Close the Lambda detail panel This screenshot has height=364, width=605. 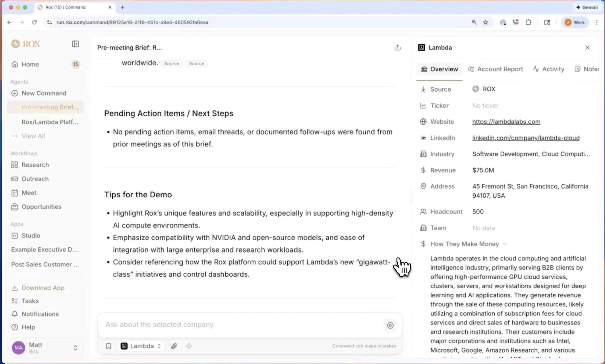pos(587,47)
